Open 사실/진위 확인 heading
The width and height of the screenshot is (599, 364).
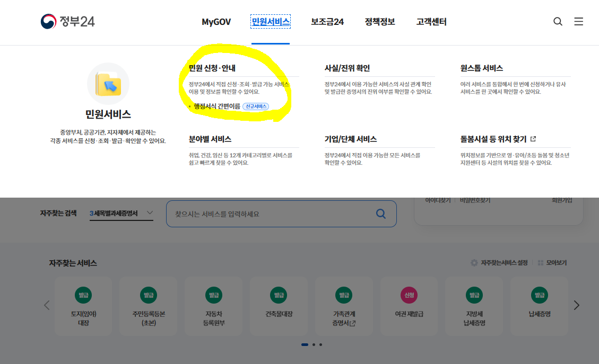point(348,68)
